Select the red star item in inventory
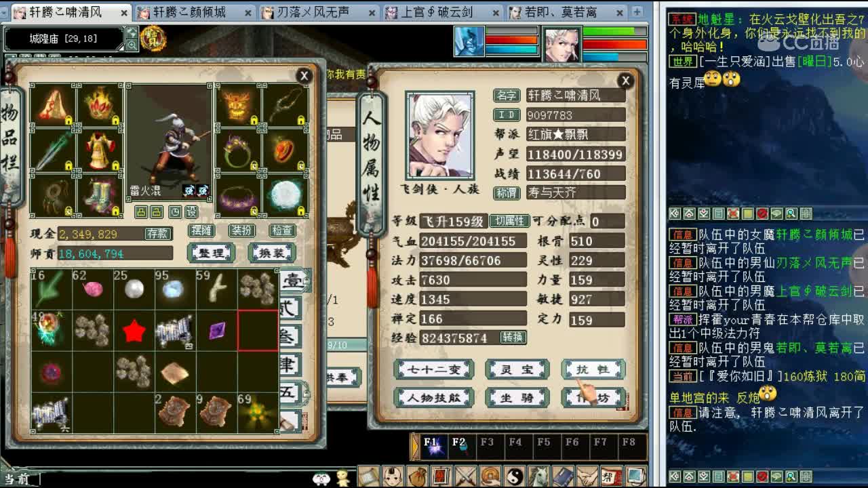Image resolution: width=868 pixels, height=488 pixels. pos(134,331)
